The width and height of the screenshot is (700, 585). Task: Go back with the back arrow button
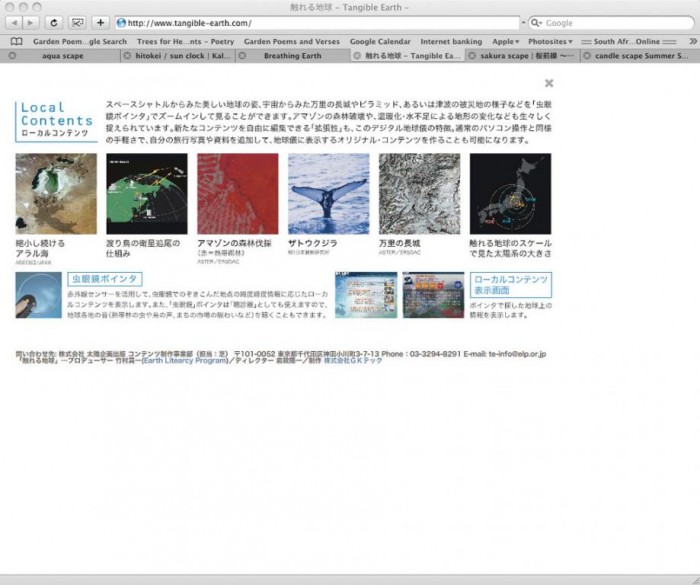coord(14,23)
